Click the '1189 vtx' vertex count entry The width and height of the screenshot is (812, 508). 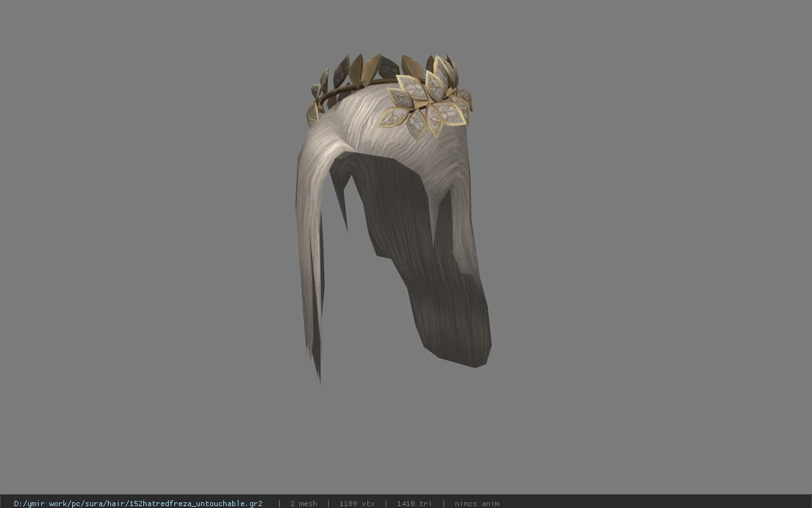click(357, 504)
